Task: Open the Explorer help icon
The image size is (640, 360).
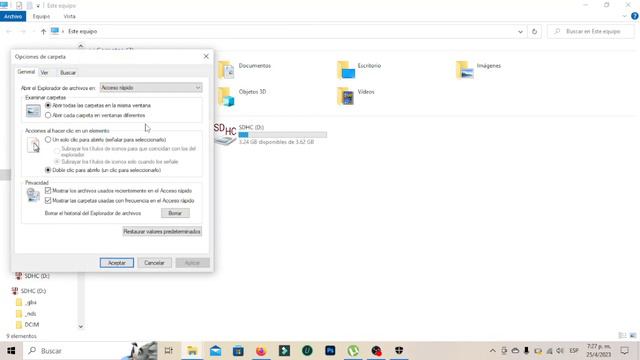Action: pyautogui.click(x=634, y=16)
